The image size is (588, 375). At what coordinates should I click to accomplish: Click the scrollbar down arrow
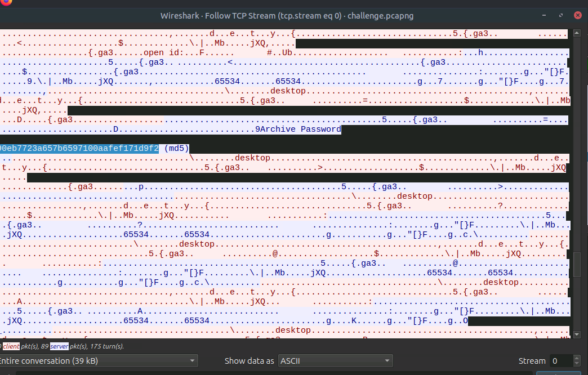(x=576, y=334)
